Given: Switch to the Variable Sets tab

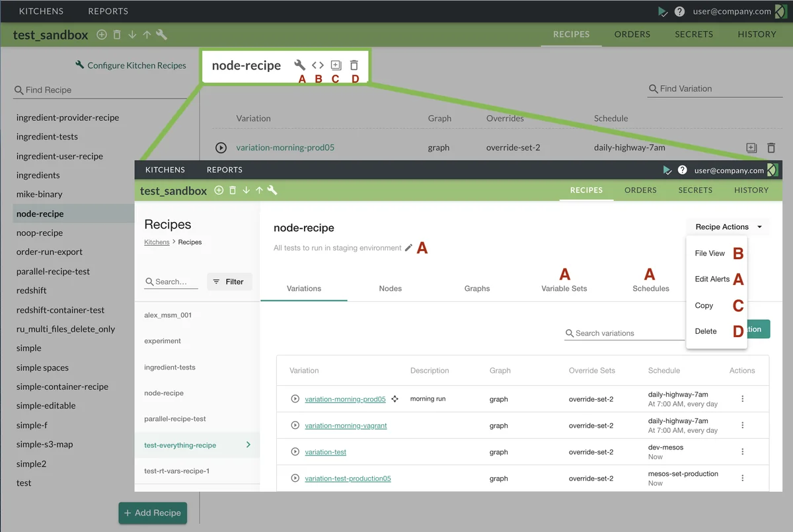Looking at the screenshot, I should tap(564, 288).
